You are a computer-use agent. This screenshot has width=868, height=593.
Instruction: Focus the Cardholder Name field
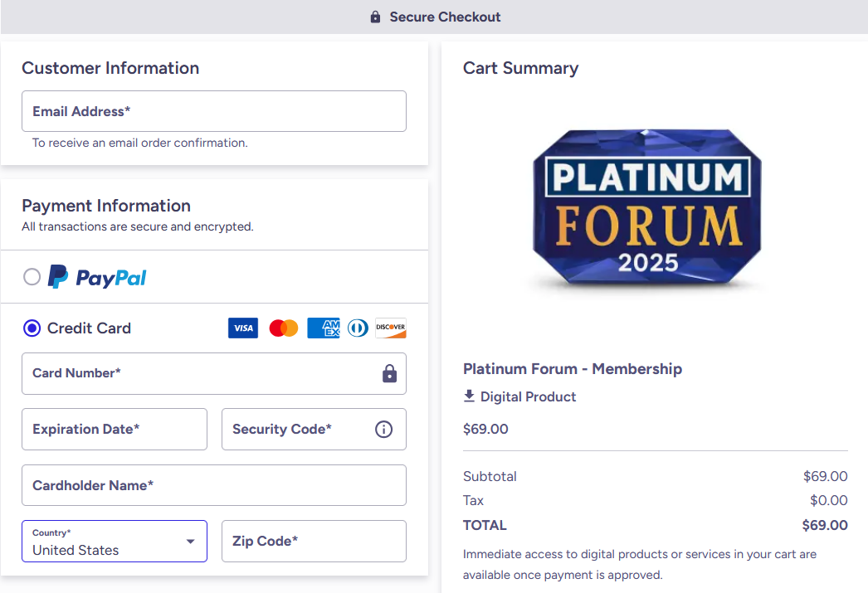pos(214,485)
